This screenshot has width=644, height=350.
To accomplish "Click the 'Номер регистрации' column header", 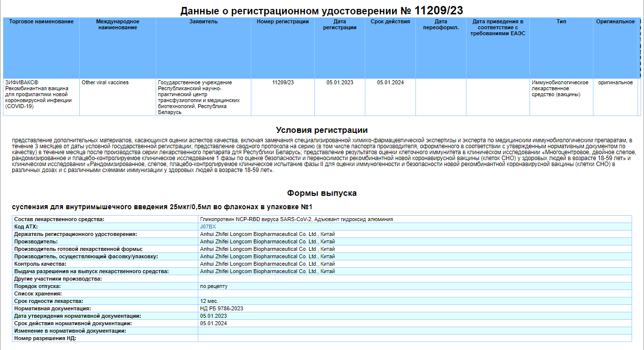I will [x=283, y=22].
